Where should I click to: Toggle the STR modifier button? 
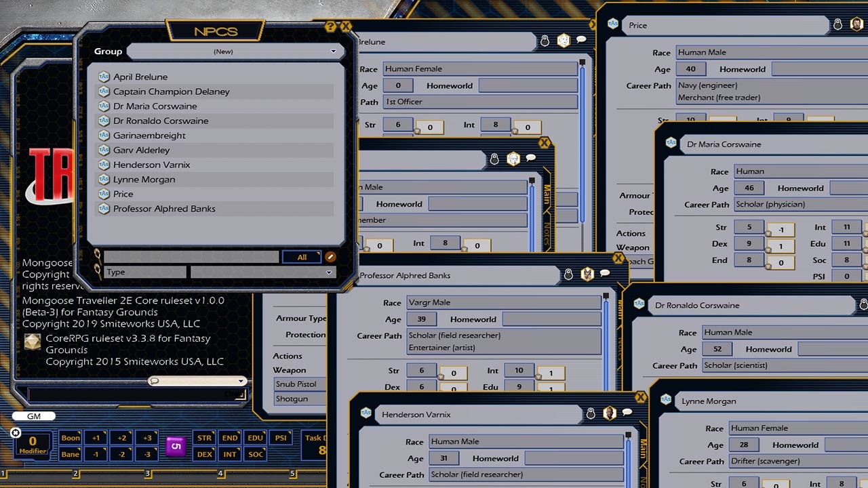[203, 438]
